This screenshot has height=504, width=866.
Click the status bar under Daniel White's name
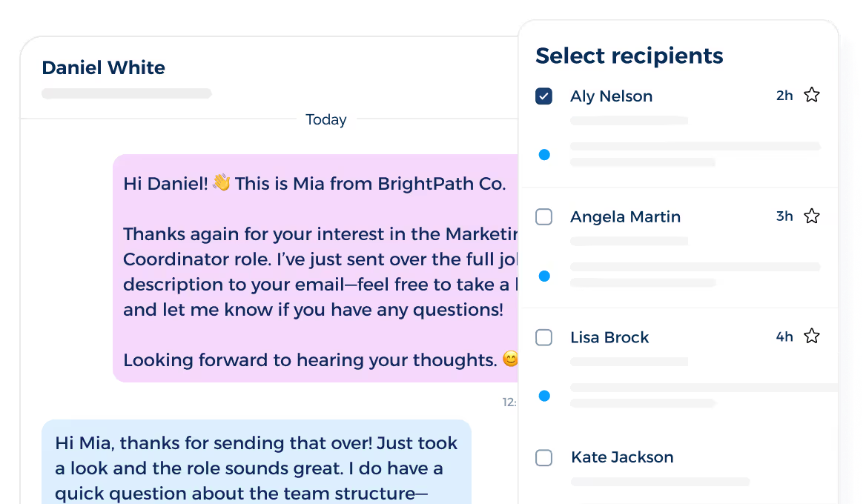126,93
